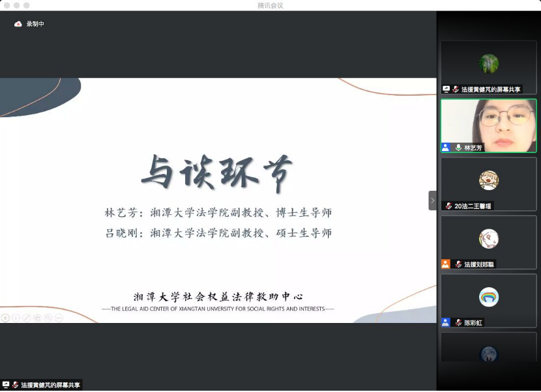Click the forest avatar of the screen sharer

[x=488, y=63]
